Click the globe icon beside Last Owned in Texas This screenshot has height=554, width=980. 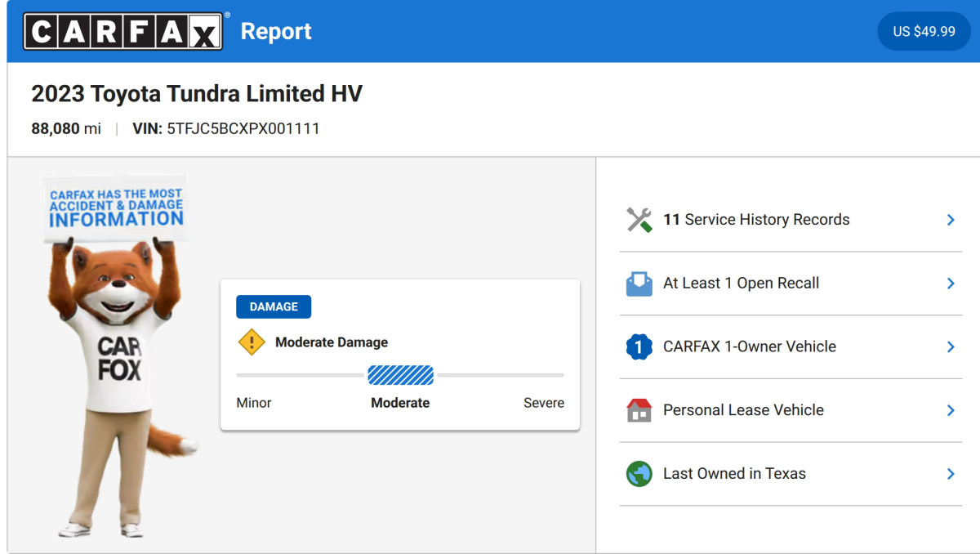coord(639,474)
